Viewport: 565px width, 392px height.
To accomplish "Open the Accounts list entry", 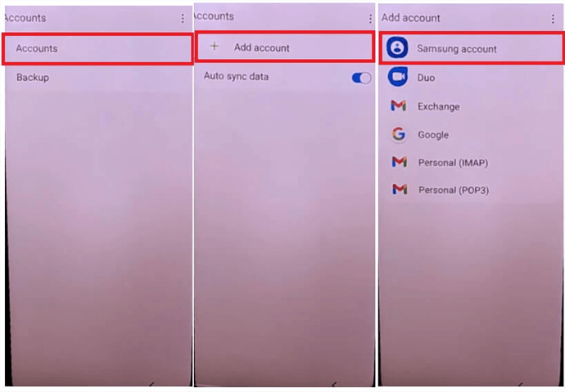I will click(97, 48).
